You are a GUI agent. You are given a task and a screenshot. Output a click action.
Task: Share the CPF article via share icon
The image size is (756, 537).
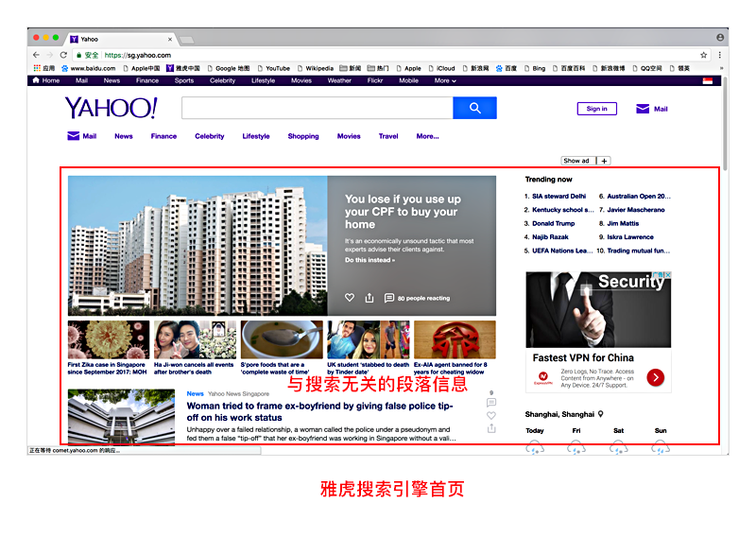[x=369, y=298]
